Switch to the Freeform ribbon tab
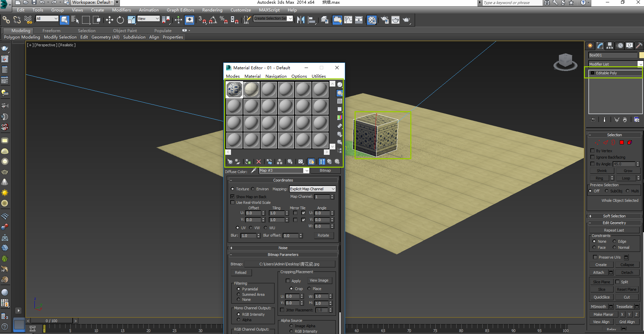 [x=51, y=30]
